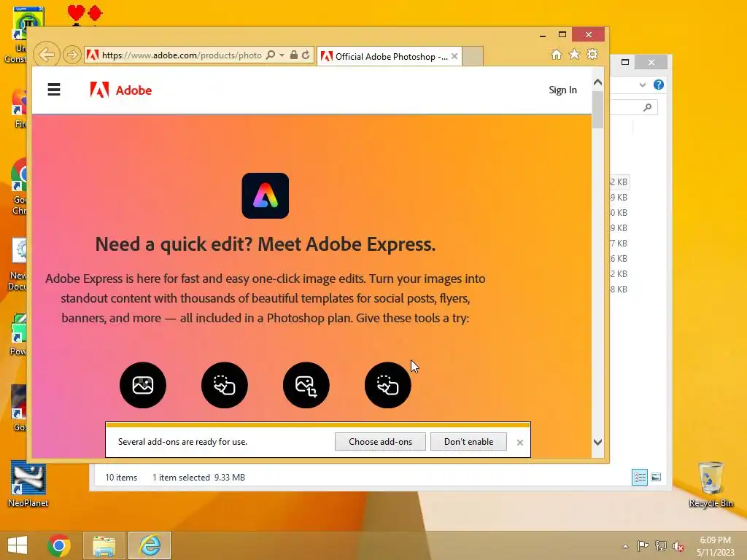Viewport: 747px width, 560px height.
Task: Click the page scrollbar up arrow
Action: (598, 82)
